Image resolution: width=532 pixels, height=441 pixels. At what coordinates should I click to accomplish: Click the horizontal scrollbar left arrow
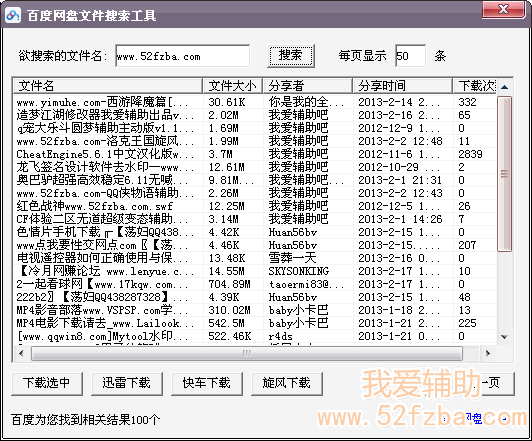(21, 353)
